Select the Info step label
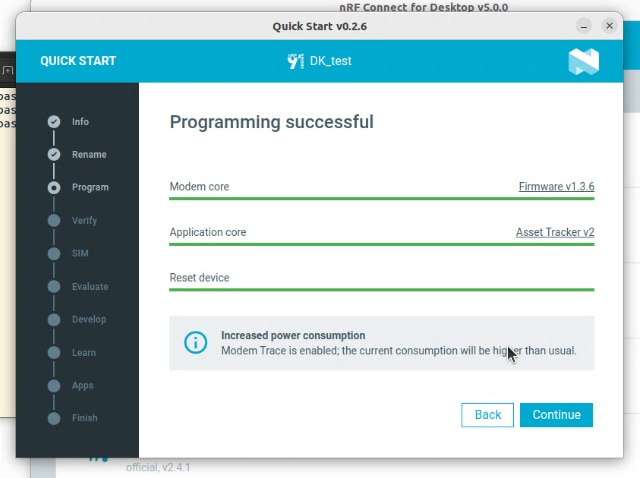Image resolution: width=640 pixels, height=478 pixels. (80, 122)
